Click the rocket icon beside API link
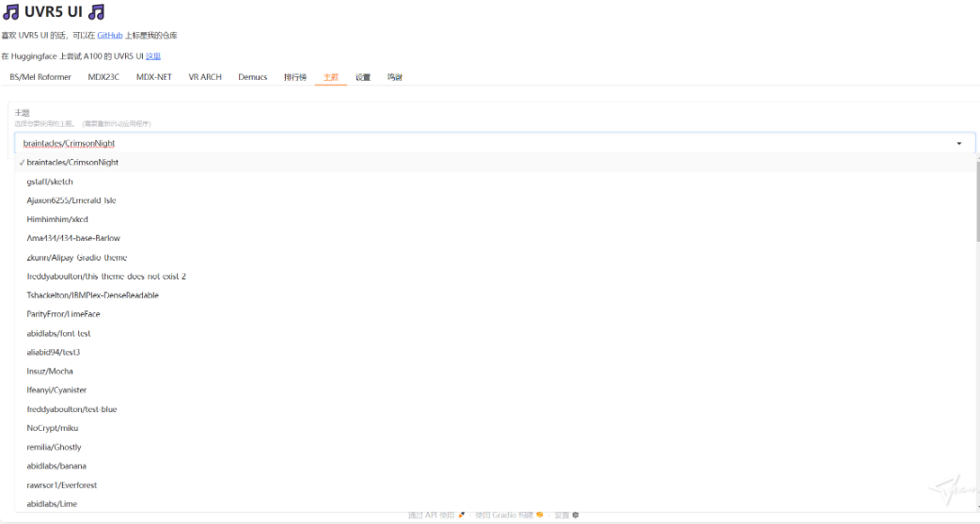The width and height of the screenshot is (980, 524). (x=461, y=516)
